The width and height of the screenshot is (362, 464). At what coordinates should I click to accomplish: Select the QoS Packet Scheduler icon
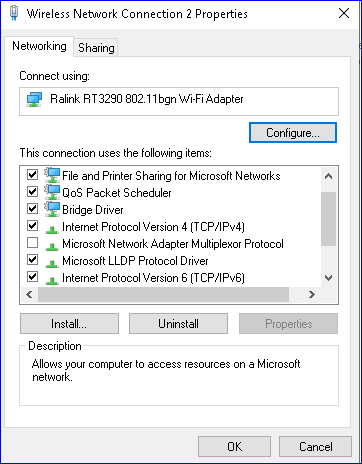(52, 192)
